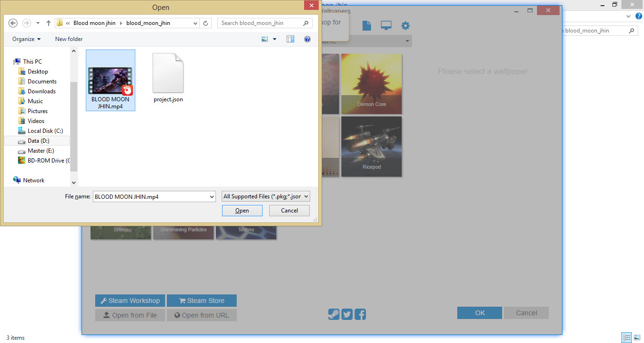Go forward in Open dialog

click(26, 23)
